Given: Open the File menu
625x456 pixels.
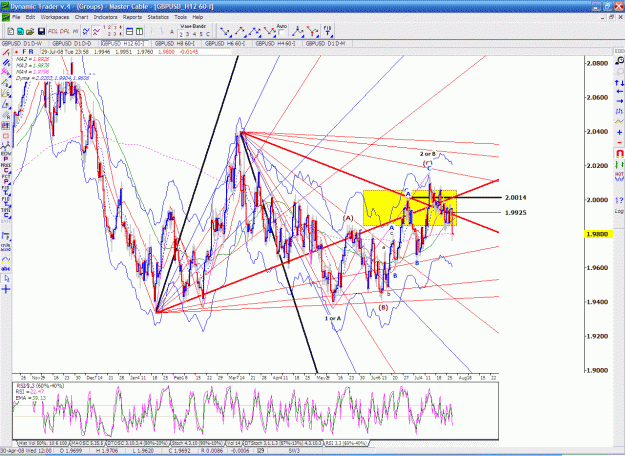Looking at the screenshot, I should point(16,17).
